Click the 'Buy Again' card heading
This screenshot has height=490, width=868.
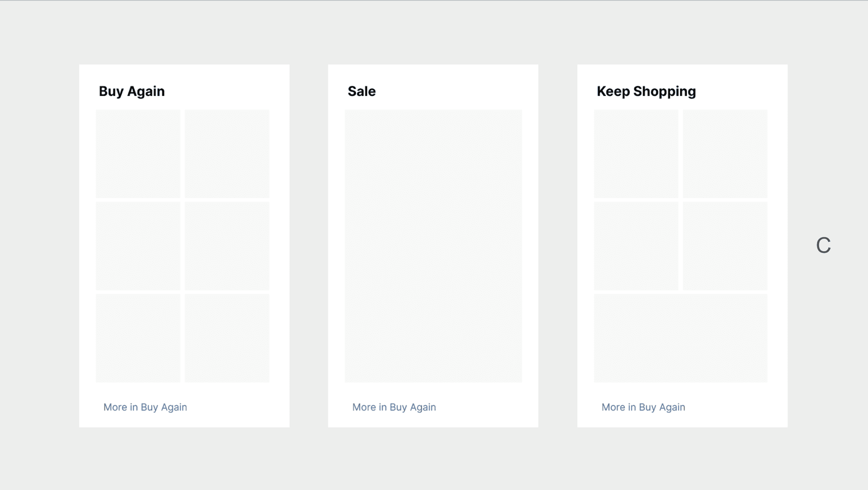(132, 91)
